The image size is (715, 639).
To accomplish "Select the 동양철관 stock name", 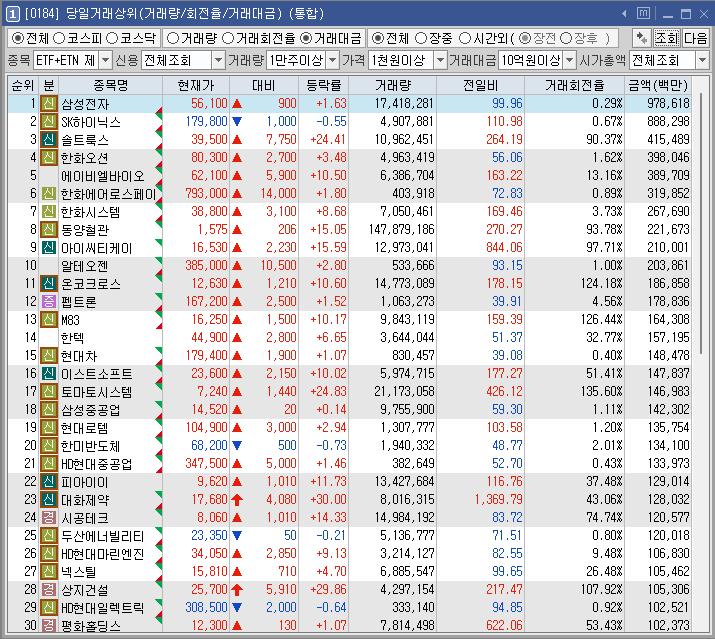I will pyautogui.click(x=85, y=230).
